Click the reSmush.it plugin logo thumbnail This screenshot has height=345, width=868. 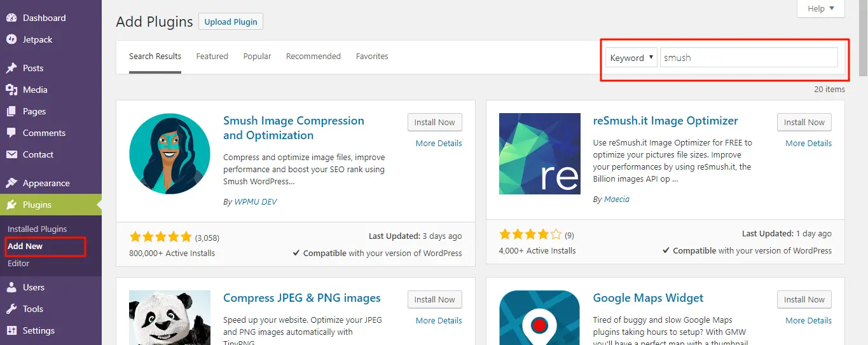click(540, 154)
